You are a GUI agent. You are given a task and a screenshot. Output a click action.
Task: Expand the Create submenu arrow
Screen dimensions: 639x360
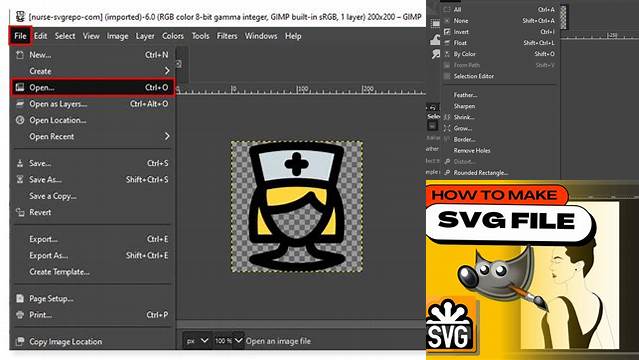(167, 71)
